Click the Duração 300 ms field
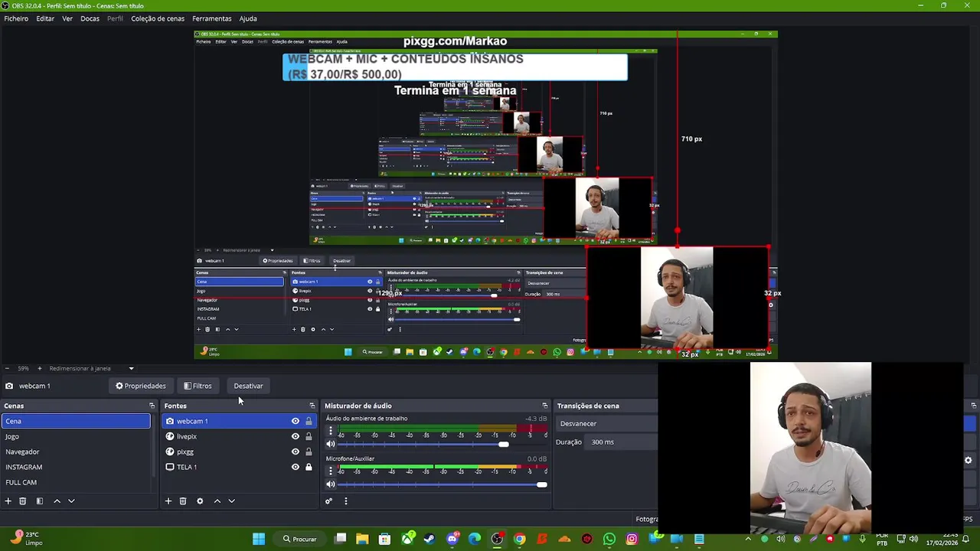Image resolution: width=980 pixels, height=551 pixels. pos(622,442)
